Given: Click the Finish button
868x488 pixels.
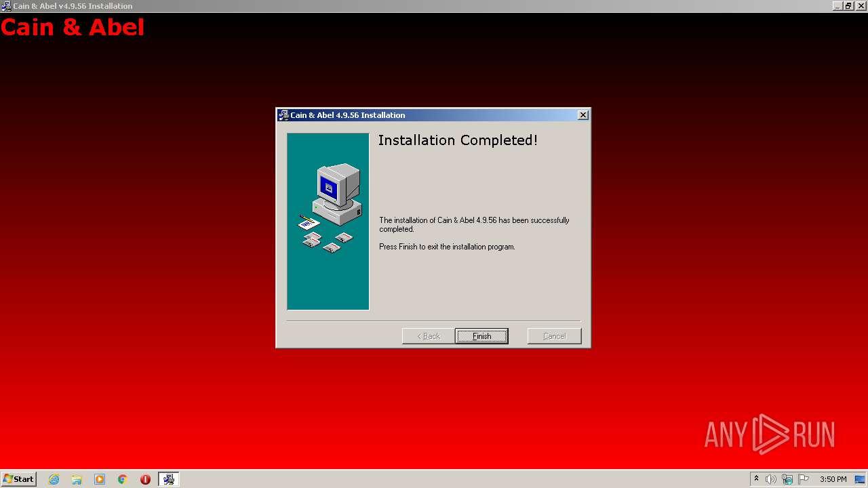Looking at the screenshot, I should [481, 336].
